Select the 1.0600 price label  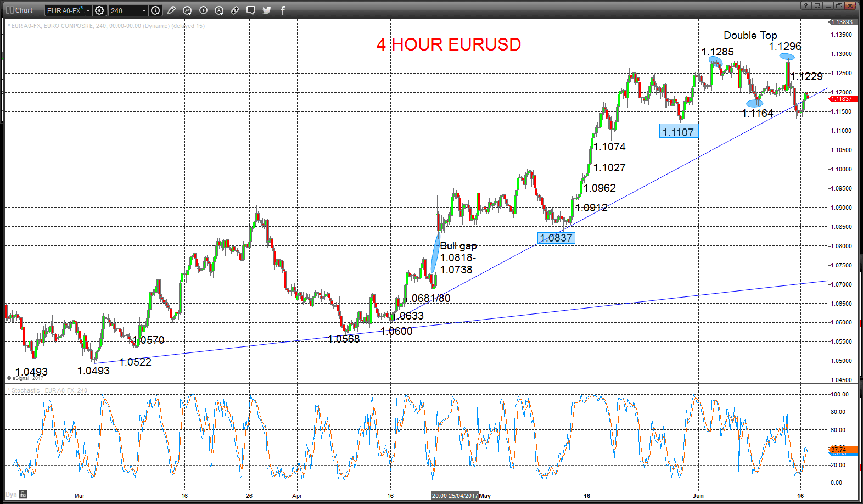tap(396, 331)
